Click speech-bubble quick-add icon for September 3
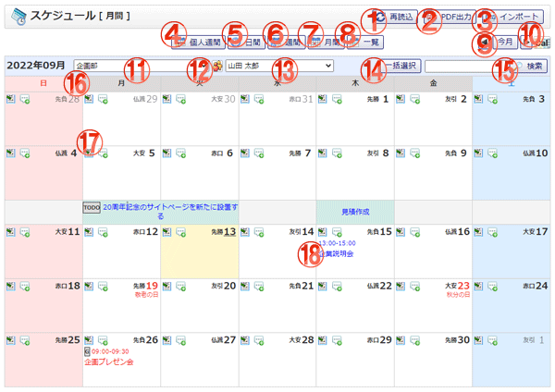This screenshot has height=392, width=555. (493, 100)
